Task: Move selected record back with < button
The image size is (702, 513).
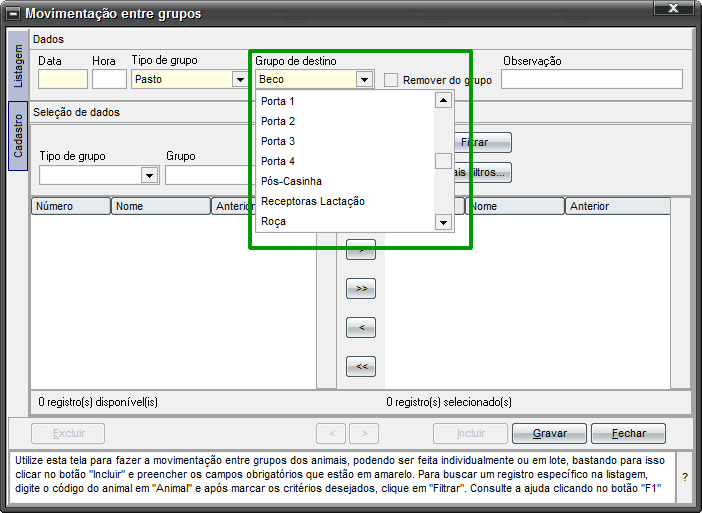Action: click(361, 328)
